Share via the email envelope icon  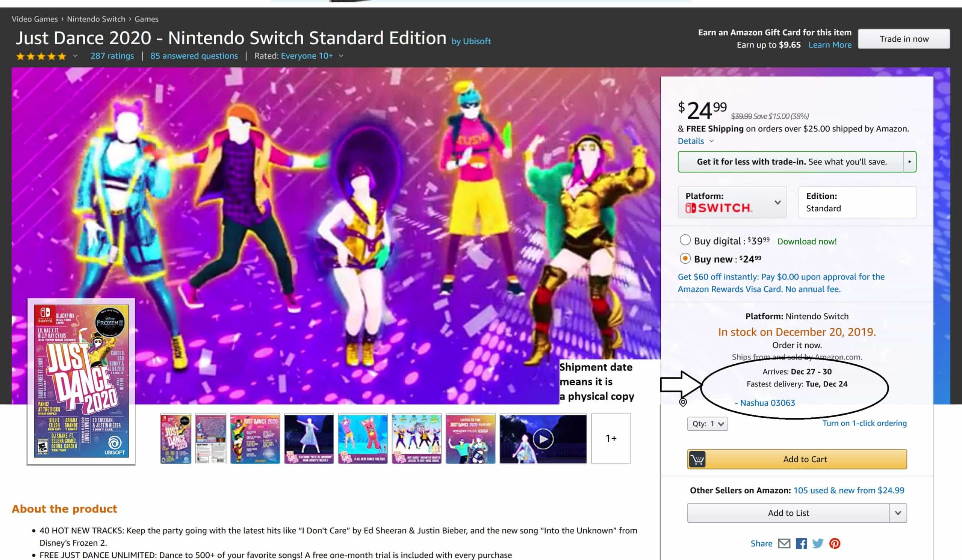click(x=784, y=543)
